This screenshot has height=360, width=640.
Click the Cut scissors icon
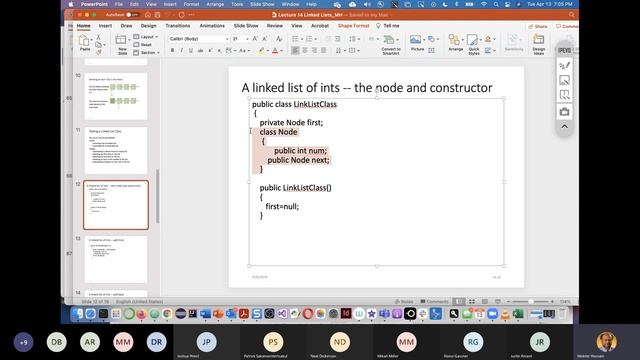tap(98, 37)
